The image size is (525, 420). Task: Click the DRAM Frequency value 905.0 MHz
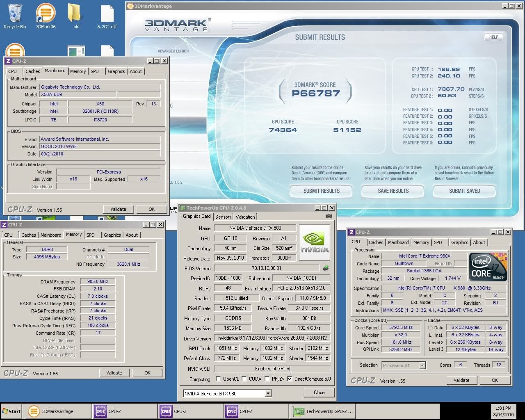[98, 282]
